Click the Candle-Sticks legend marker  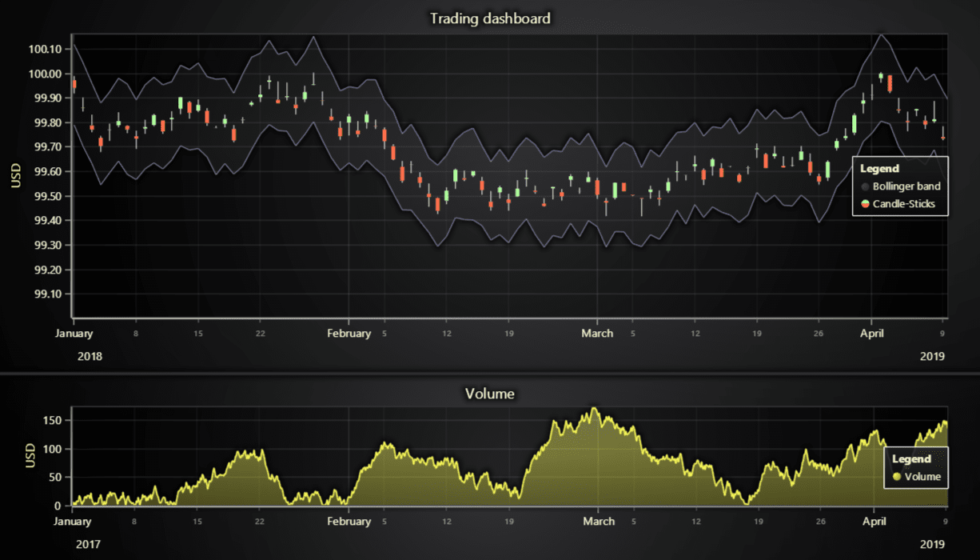click(867, 203)
